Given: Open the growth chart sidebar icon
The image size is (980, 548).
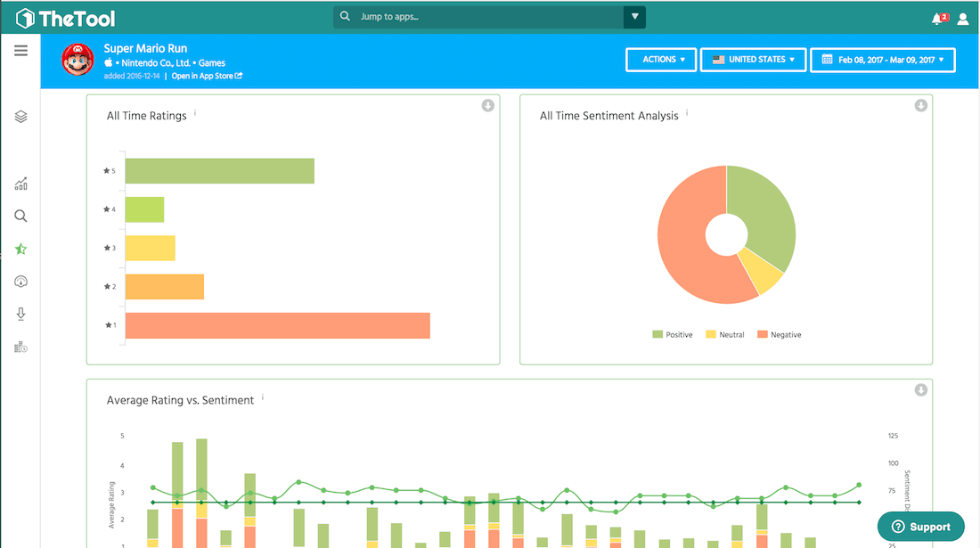Looking at the screenshot, I should tap(20, 184).
